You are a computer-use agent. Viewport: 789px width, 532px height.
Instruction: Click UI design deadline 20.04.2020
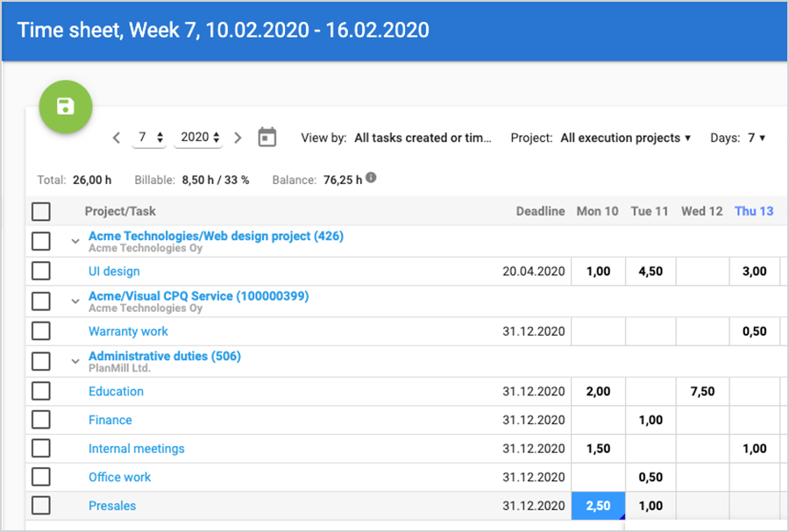coord(533,271)
